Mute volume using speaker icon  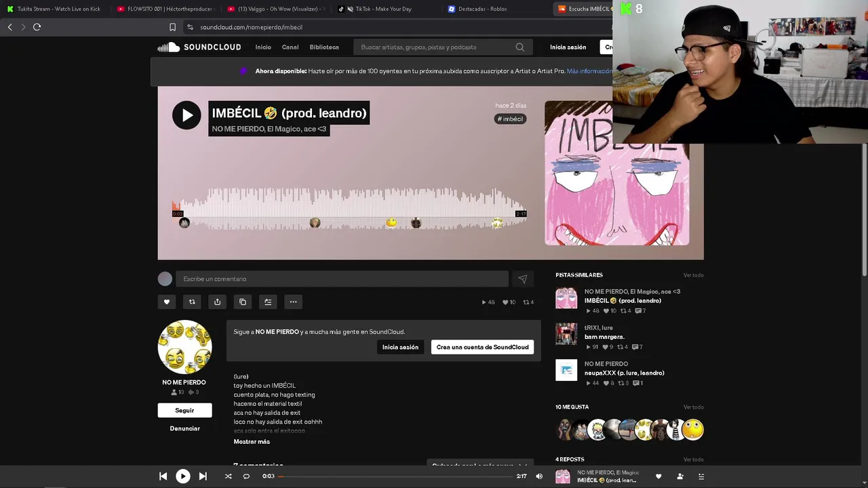point(539,476)
